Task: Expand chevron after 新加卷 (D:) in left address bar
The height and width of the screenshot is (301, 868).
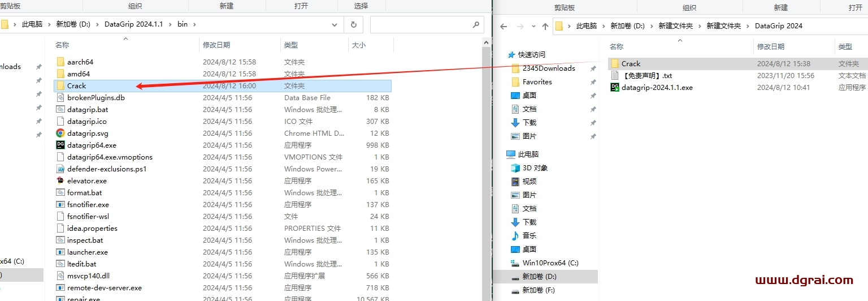Action: click(98, 24)
